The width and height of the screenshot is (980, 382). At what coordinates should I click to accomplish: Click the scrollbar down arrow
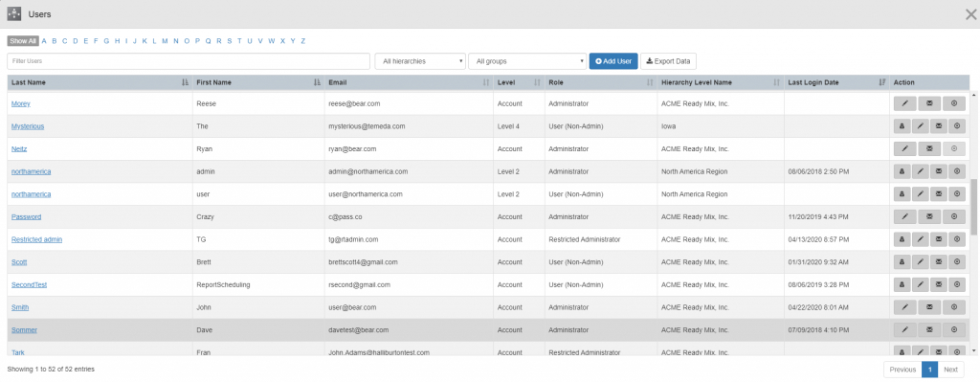[974, 351]
